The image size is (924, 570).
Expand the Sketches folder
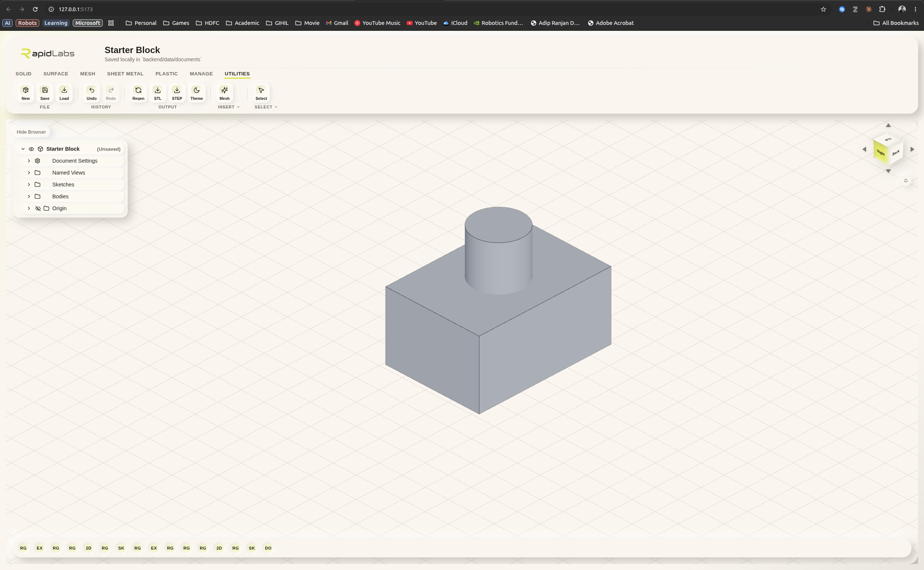[29, 184]
